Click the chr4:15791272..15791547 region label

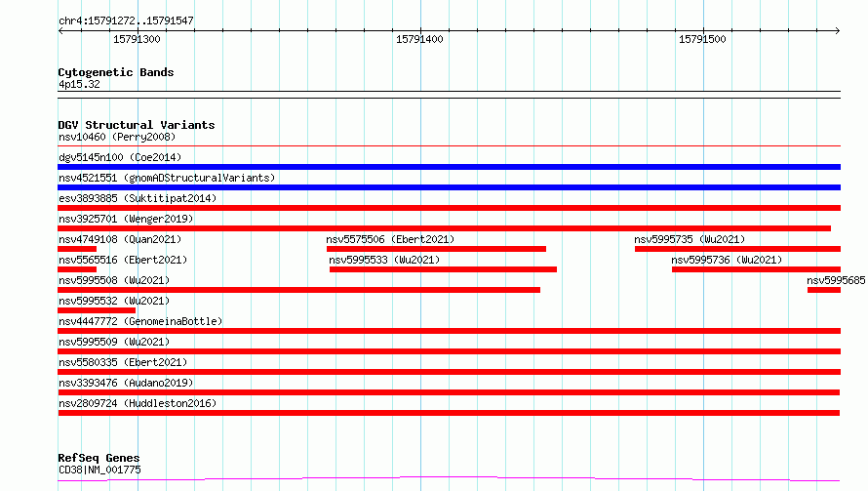point(126,20)
